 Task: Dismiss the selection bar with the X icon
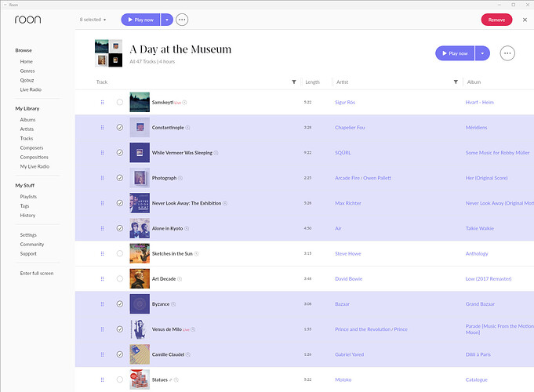525,20
